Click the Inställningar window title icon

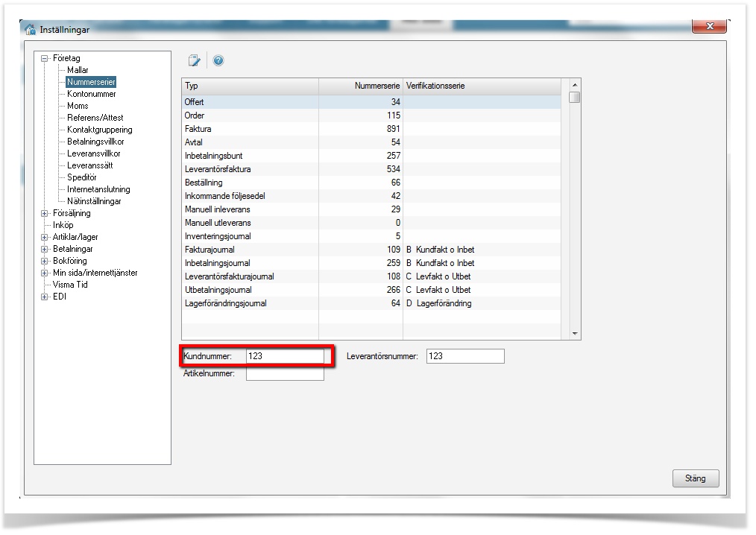click(30, 30)
